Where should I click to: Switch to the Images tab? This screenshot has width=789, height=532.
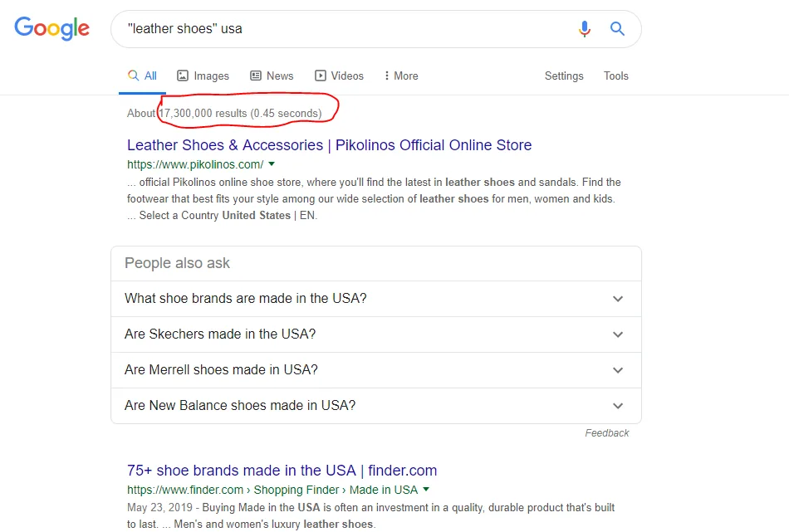pos(209,76)
